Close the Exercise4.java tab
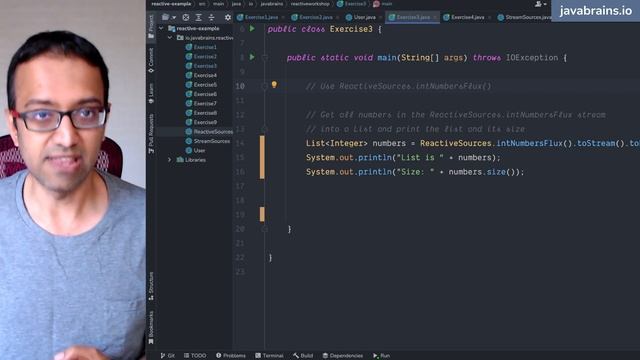Screen dimensions: 640x360 tap(490, 17)
